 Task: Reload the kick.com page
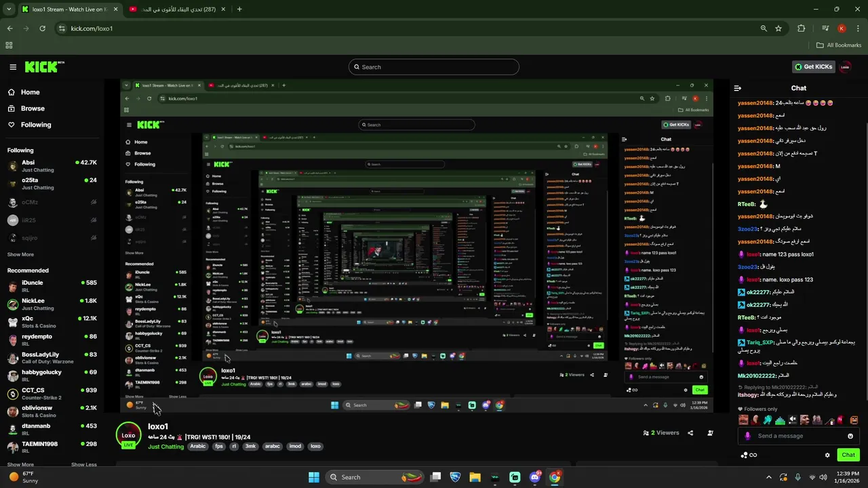pos(42,28)
